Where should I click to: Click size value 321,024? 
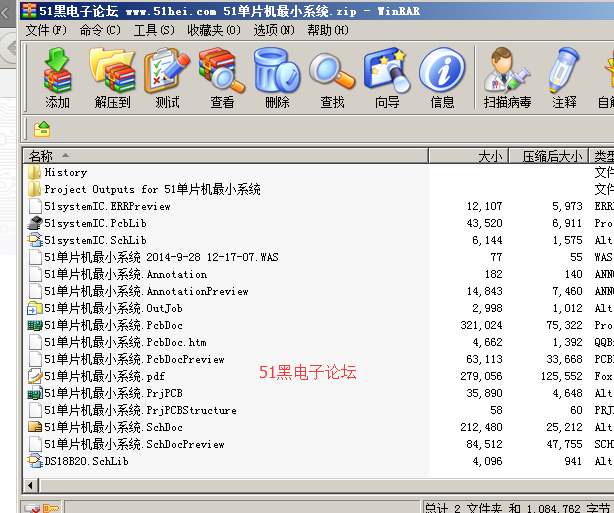(x=481, y=325)
